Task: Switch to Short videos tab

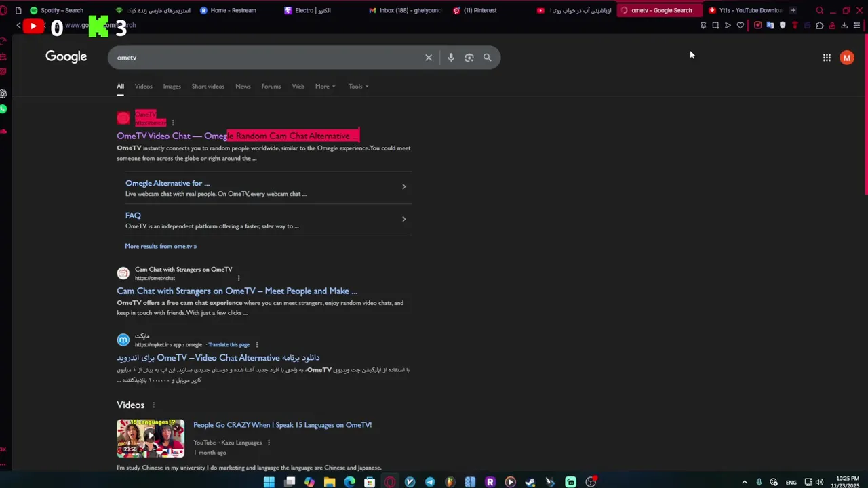Action: click(208, 86)
